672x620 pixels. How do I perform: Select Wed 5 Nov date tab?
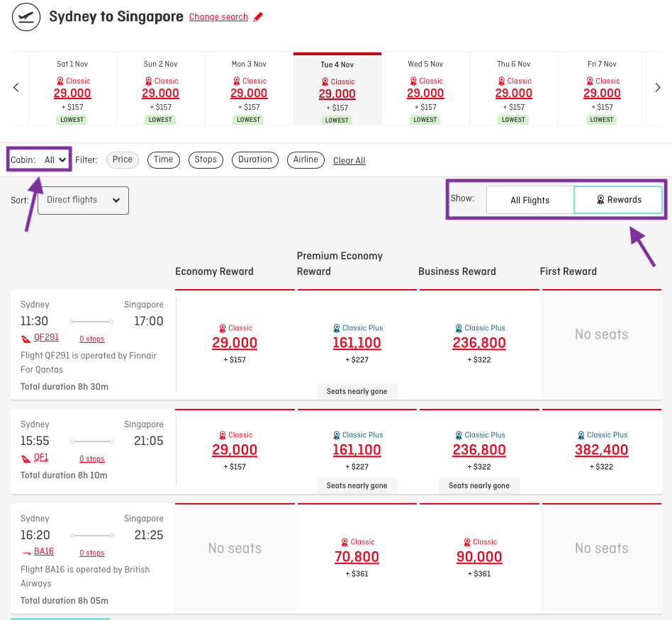tap(425, 89)
